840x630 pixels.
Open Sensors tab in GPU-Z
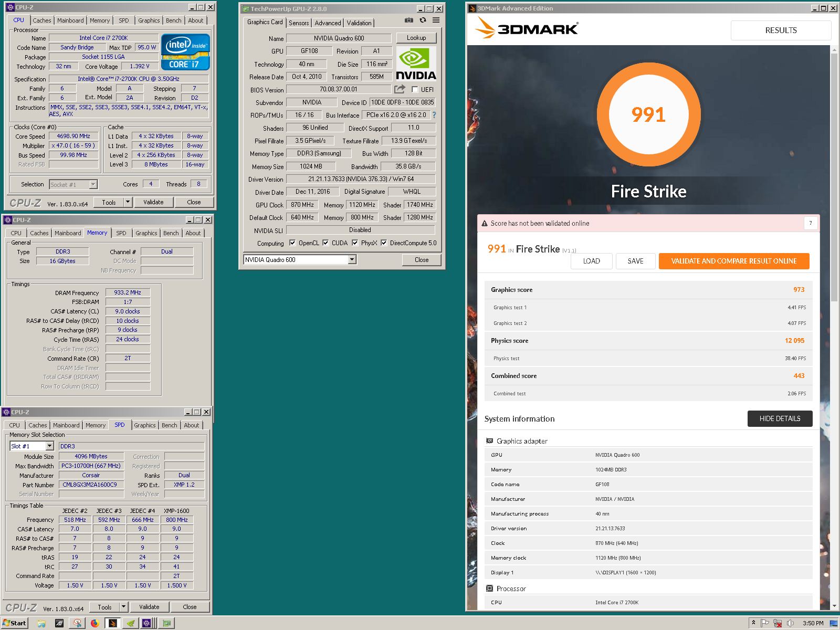click(299, 23)
